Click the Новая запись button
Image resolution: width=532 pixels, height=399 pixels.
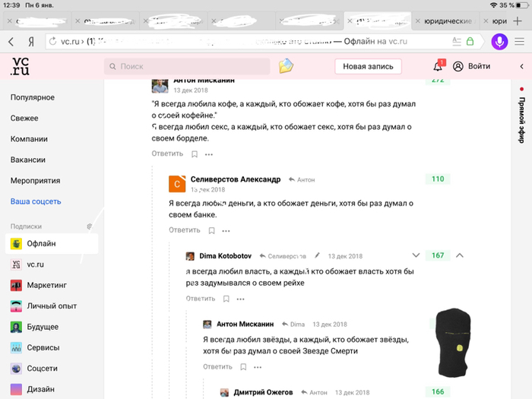pyautogui.click(x=368, y=66)
